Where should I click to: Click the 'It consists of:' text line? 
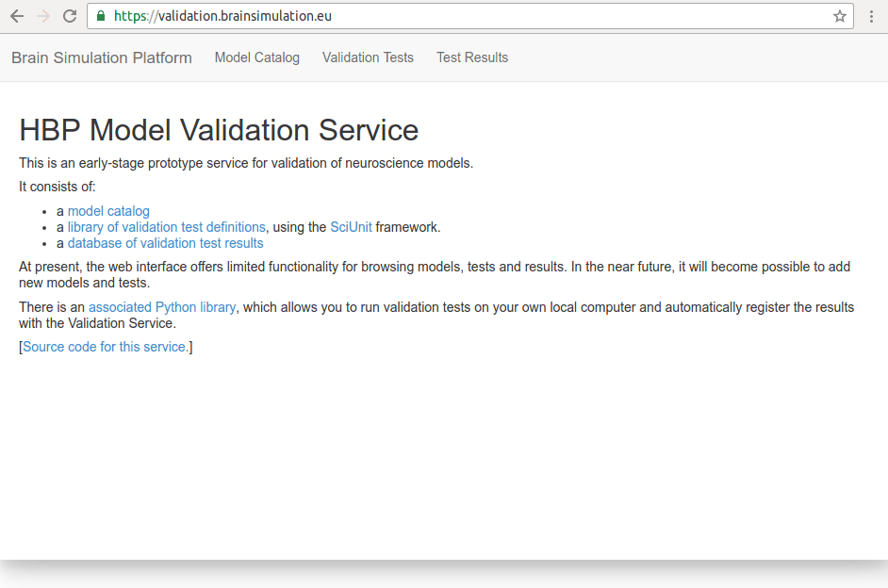coord(58,187)
